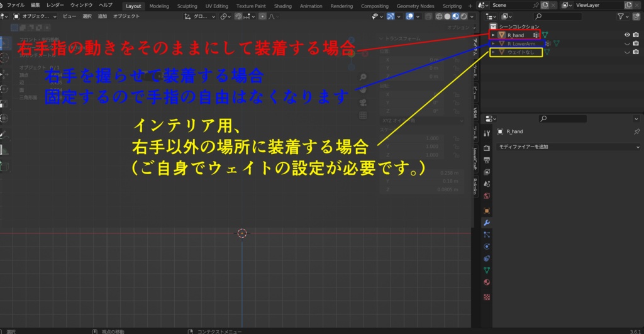
Task: Toggle R_hand render camera icon
Action: pos(636,35)
